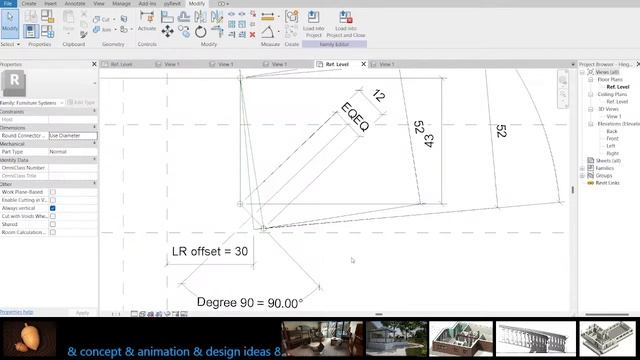
Task: Click the Use Diameter value field
Action: (73, 136)
